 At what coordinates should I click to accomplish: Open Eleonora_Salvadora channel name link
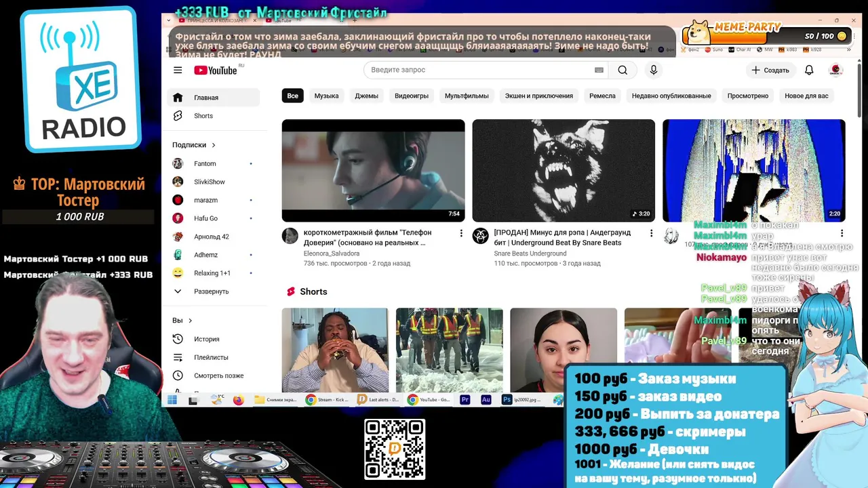332,253
